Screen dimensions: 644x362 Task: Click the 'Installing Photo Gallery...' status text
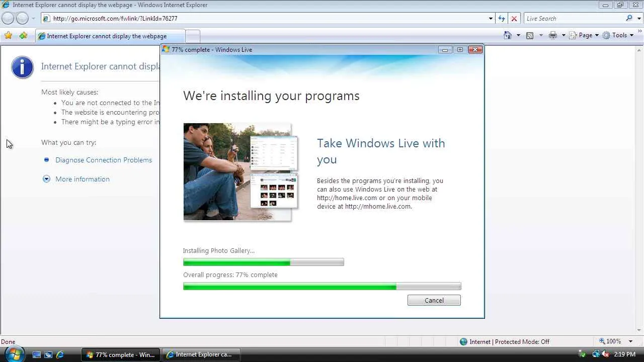[x=219, y=251]
